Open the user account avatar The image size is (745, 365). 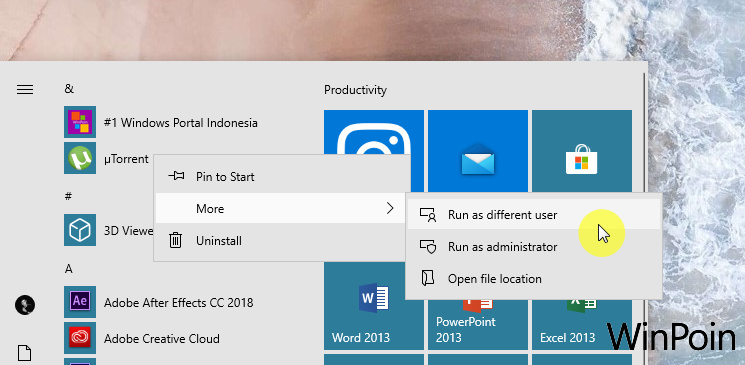tap(25, 305)
